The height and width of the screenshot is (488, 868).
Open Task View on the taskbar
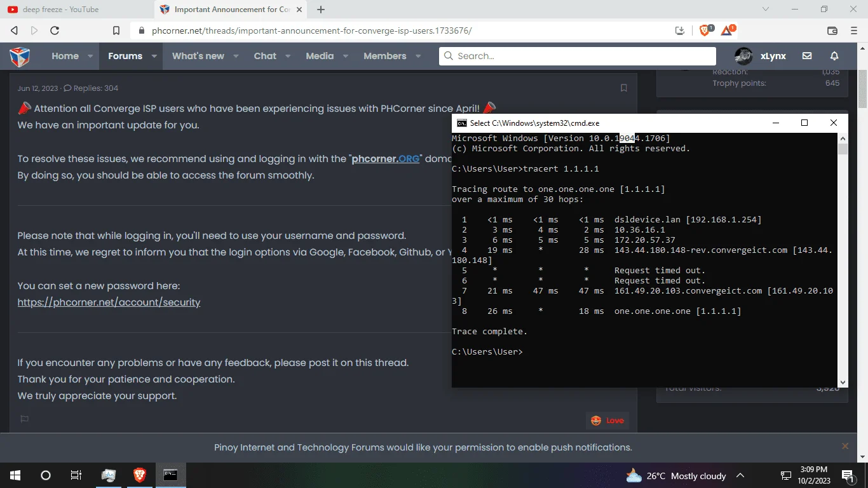pyautogui.click(x=76, y=475)
